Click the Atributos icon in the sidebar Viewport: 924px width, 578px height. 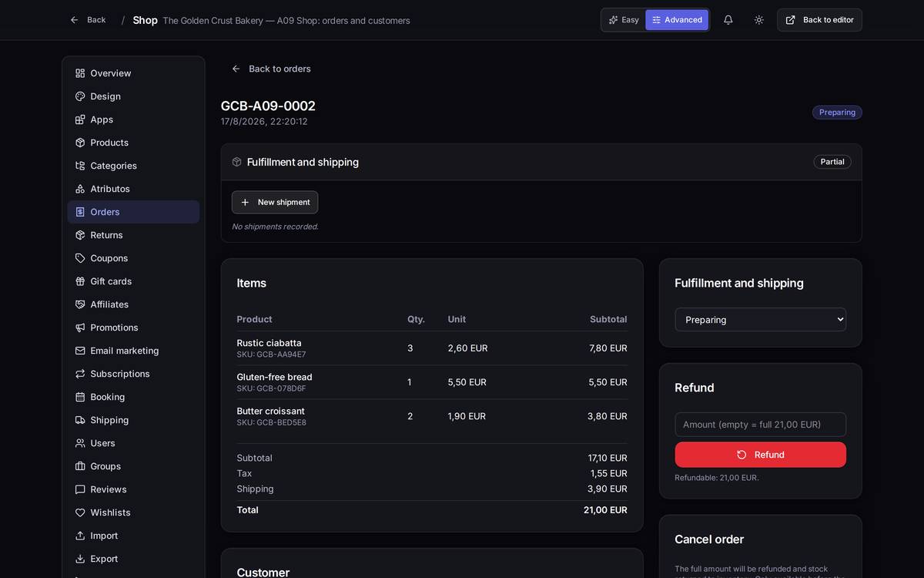tap(80, 189)
